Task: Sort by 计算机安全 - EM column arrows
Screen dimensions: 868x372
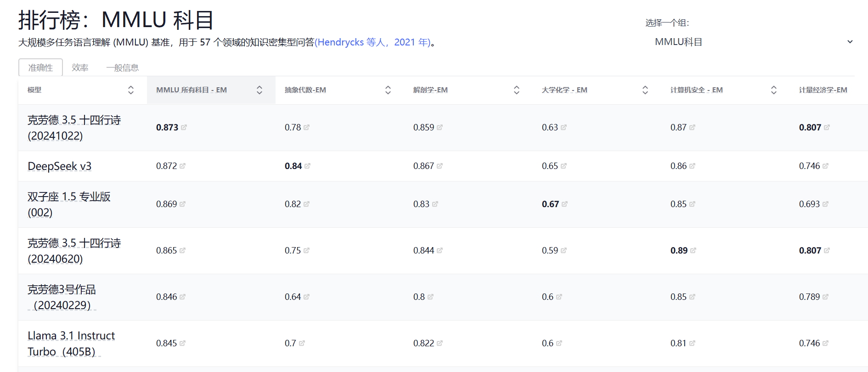Action: (x=774, y=90)
